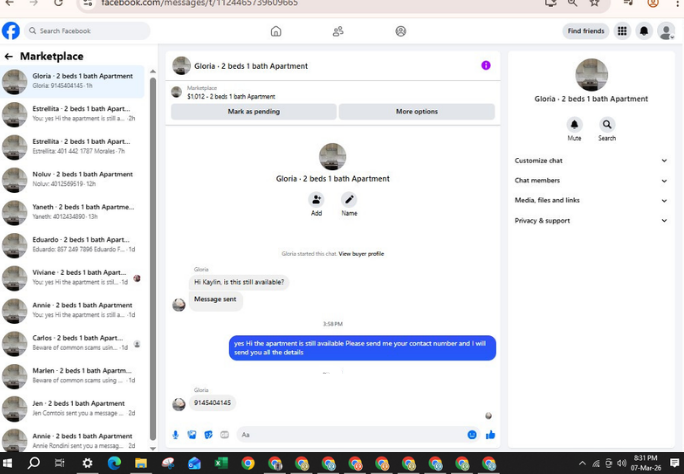Image resolution: width=684 pixels, height=474 pixels.
Task: Expand the Customize chat section
Action: coord(591,160)
